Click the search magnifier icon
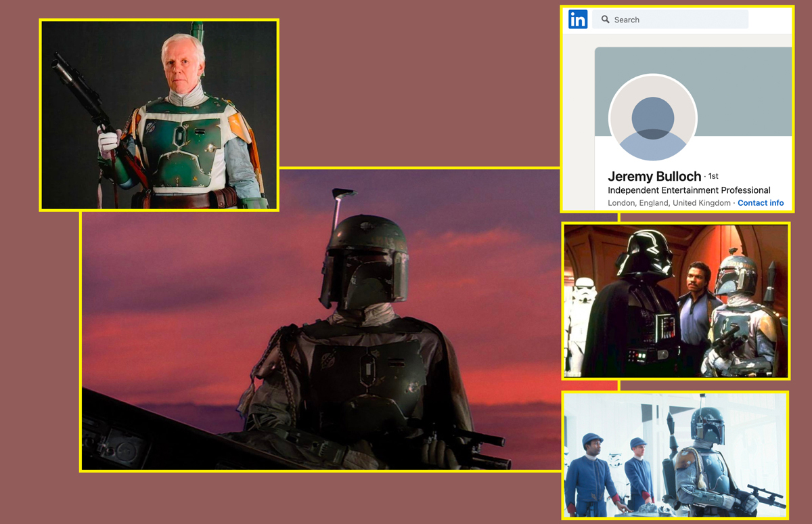 tap(606, 20)
